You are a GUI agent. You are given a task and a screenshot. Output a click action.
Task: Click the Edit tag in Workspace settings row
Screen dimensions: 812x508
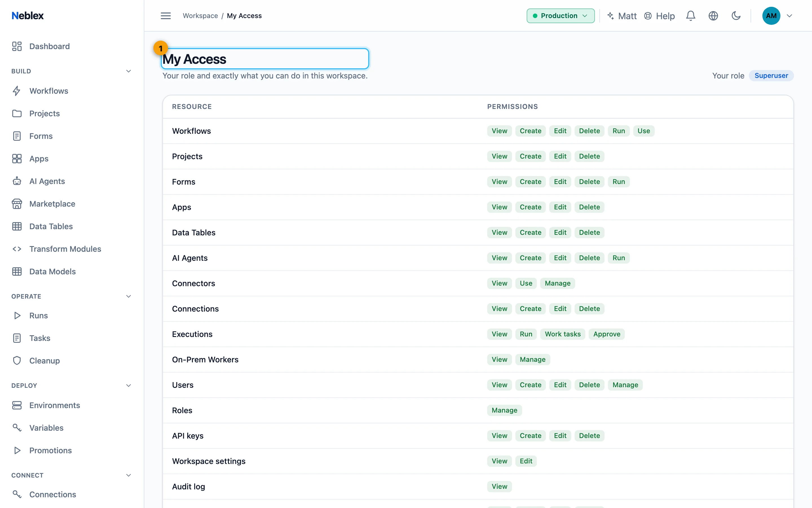click(526, 461)
